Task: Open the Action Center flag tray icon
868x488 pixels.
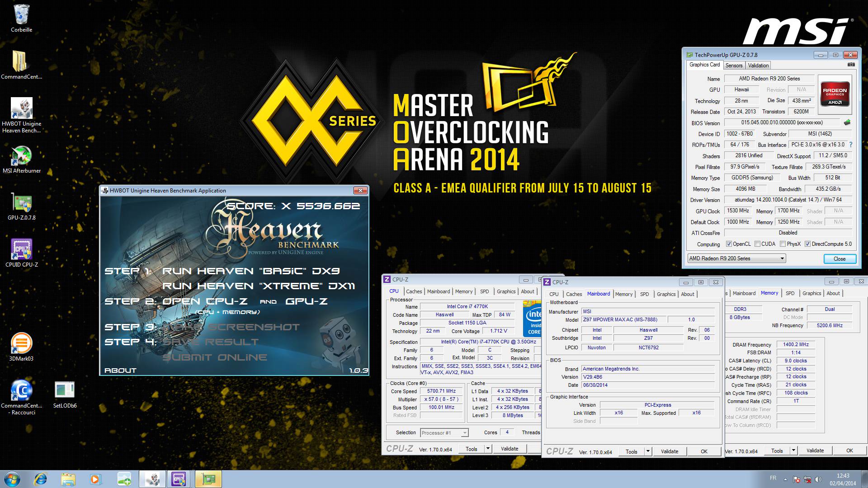Action: click(x=797, y=479)
